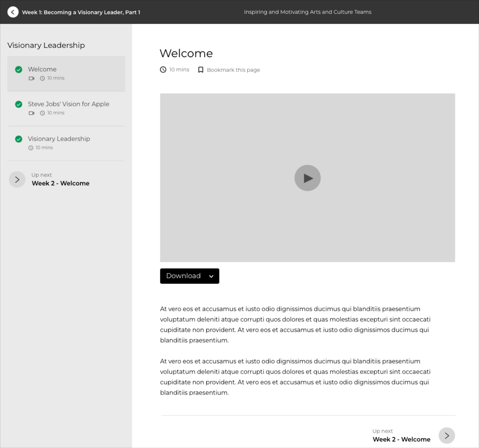Image resolution: width=479 pixels, height=448 pixels.
Task: Expand Up next Week 2 at page bottom
Action: point(447,436)
